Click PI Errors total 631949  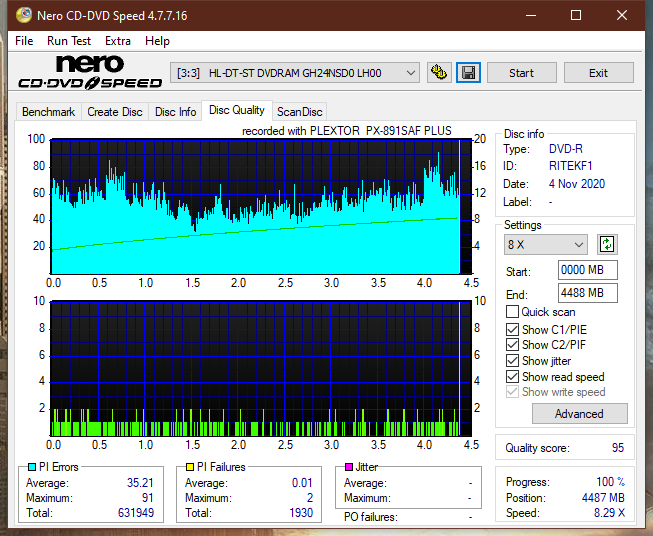[136, 512]
